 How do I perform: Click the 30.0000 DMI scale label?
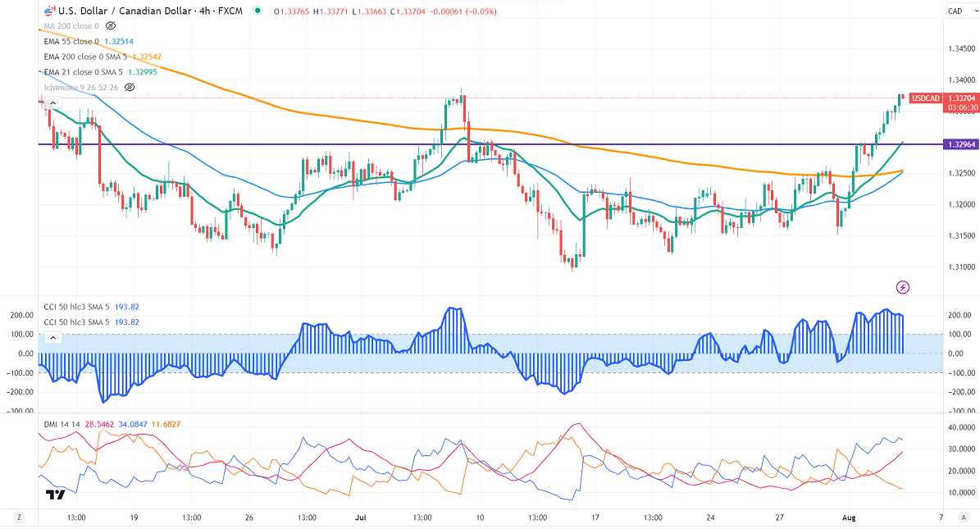(x=961, y=449)
